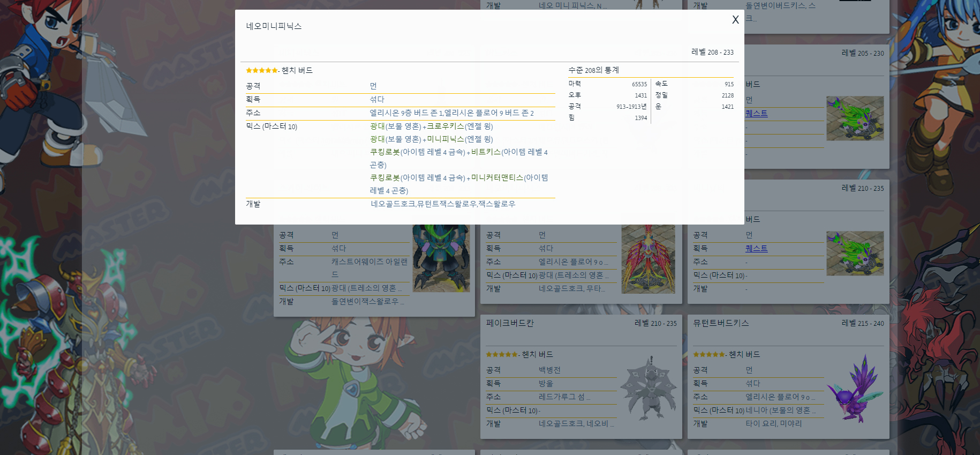Click 백병전 attack value in 페이크버드칸 card
980x455 pixels.
[549, 370]
